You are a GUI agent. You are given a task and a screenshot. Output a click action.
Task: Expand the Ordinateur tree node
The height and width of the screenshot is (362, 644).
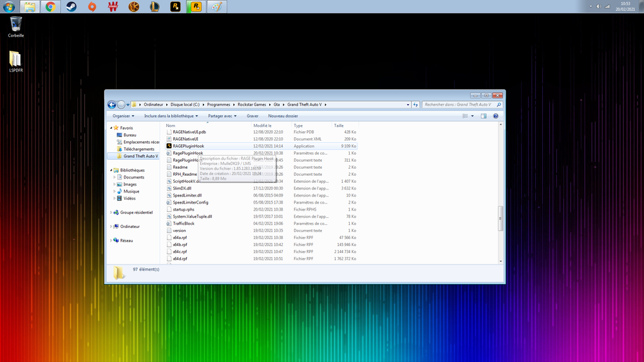(111, 226)
